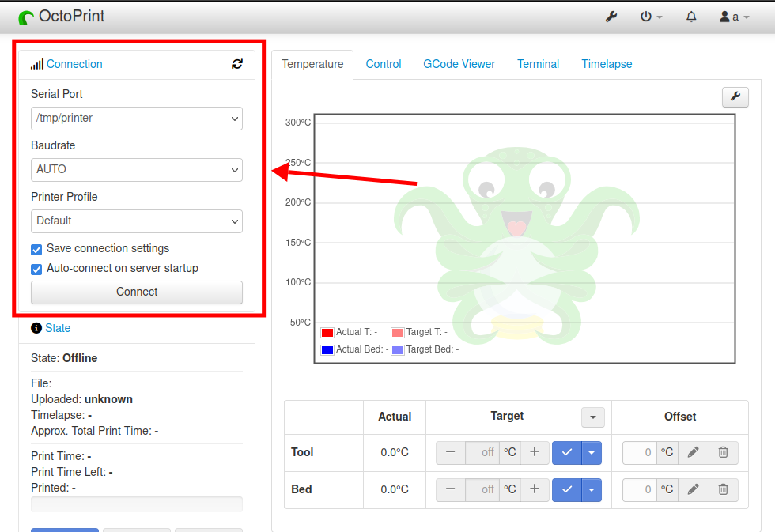The height and width of the screenshot is (532, 775).
Task: Open temperature graph settings wrench
Action: (x=735, y=96)
